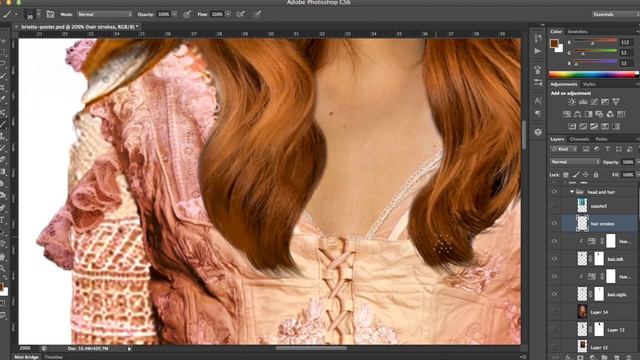
Task: Toggle the Brush panel from options bar
Action: [50, 14]
